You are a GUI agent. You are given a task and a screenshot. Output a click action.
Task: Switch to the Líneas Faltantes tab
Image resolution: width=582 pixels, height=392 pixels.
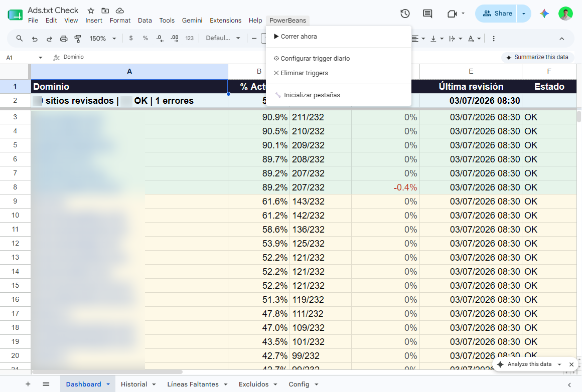click(x=193, y=384)
